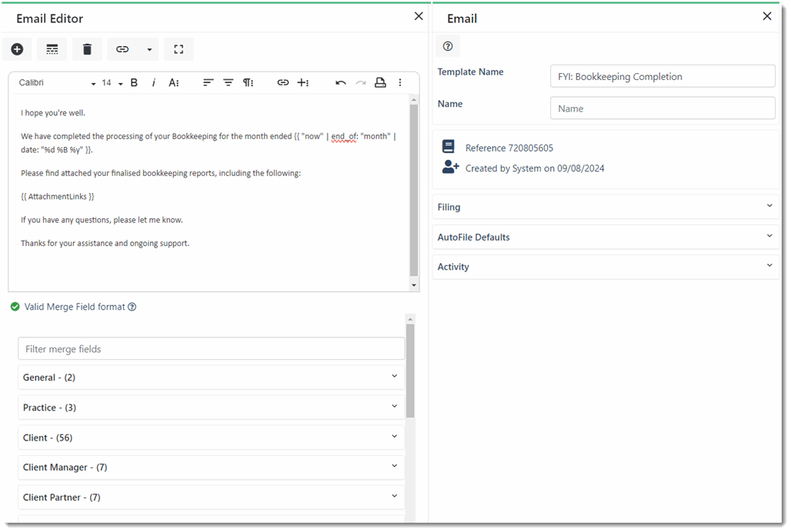Click the editor insert link icon

tap(283, 82)
